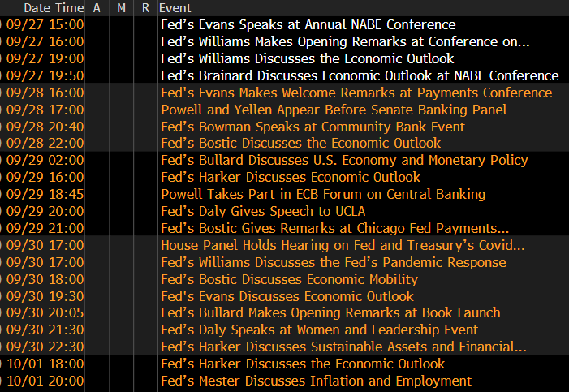Click the R column header

(145, 7)
